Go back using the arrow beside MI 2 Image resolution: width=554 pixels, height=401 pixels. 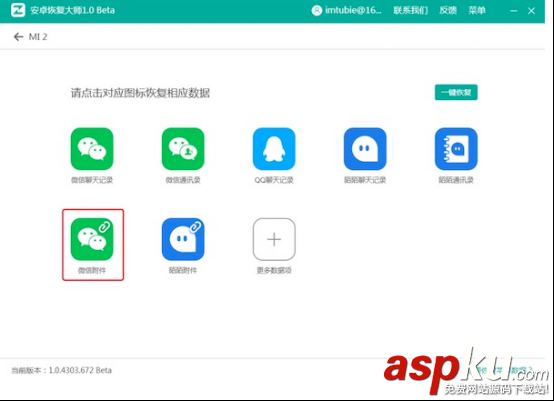[x=18, y=37]
